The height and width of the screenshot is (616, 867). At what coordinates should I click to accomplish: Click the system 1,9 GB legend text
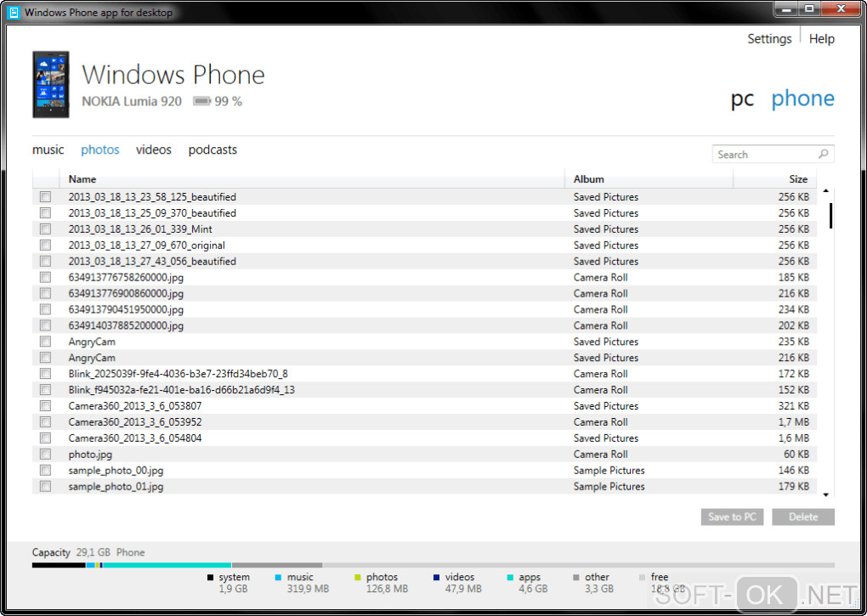[234, 583]
